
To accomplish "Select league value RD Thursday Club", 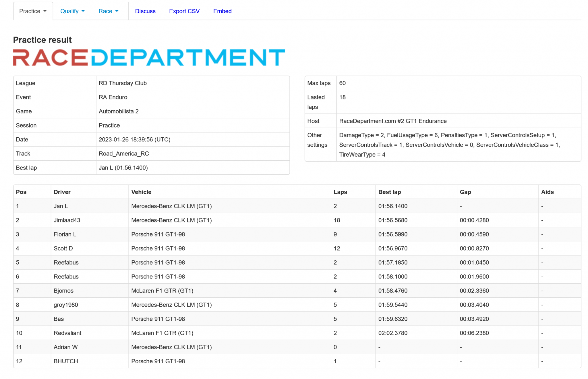I will coord(123,83).
